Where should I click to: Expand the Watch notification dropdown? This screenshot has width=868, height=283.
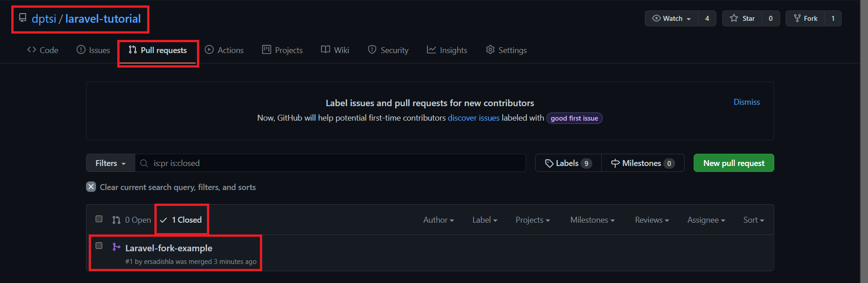(x=671, y=19)
